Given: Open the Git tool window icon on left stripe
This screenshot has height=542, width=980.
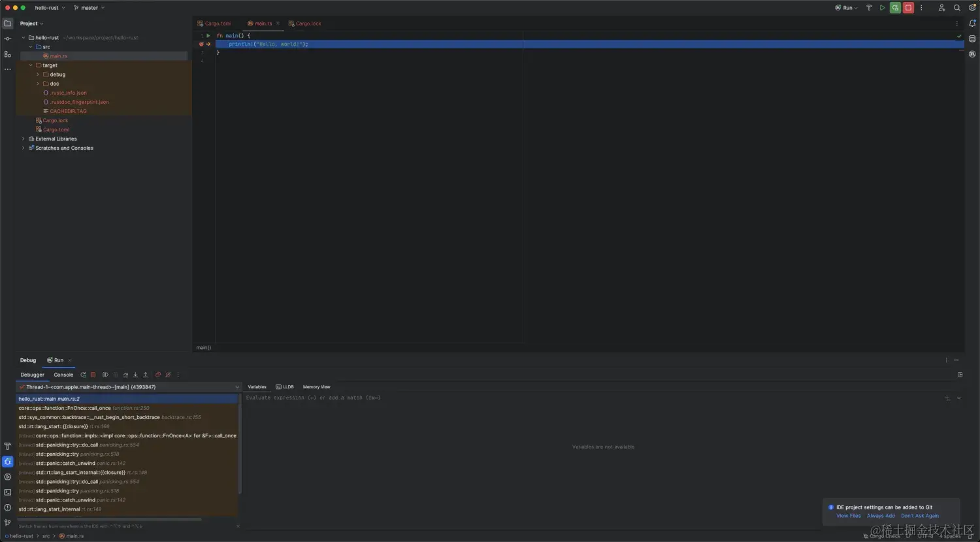Looking at the screenshot, I should [8, 522].
